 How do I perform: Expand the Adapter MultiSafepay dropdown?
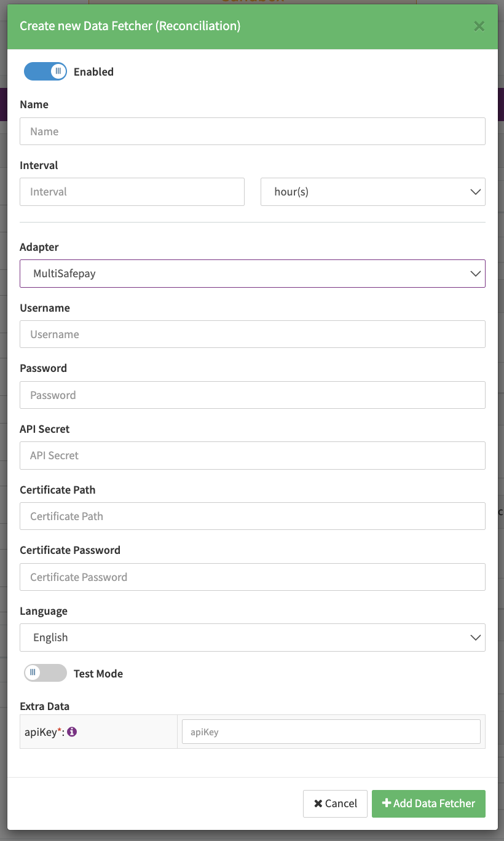pos(252,274)
